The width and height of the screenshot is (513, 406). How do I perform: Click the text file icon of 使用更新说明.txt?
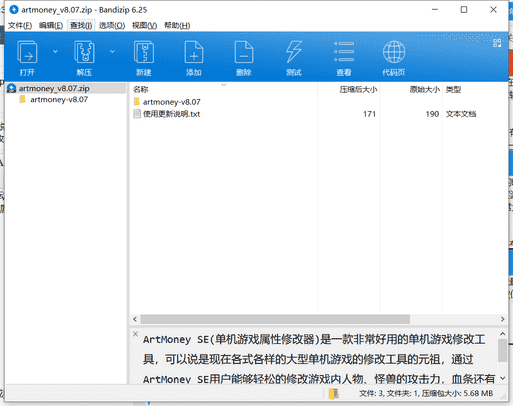137,114
